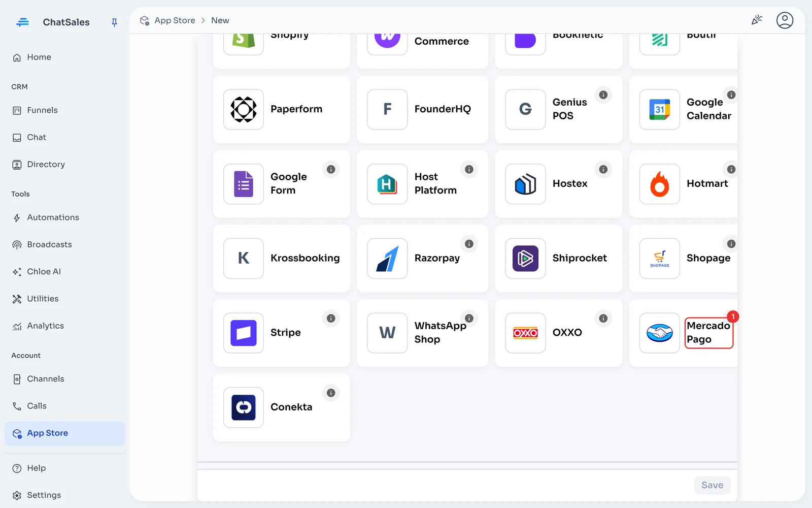The width and height of the screenshot is (812, 508).
Task: Select the Shopage cart icon
Action: [659, 259]
